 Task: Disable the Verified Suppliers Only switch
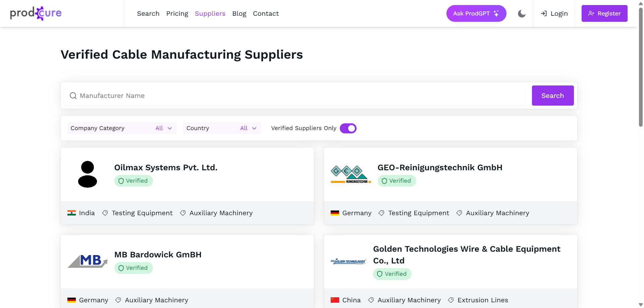348,128
